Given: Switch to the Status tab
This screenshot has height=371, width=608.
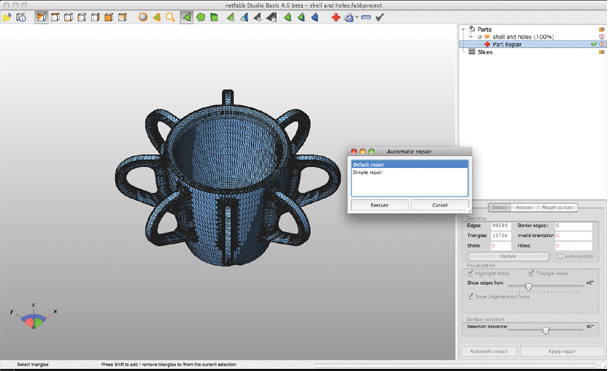Looking at the screenshot, I should pyautogui.click(x=499, y=207).
